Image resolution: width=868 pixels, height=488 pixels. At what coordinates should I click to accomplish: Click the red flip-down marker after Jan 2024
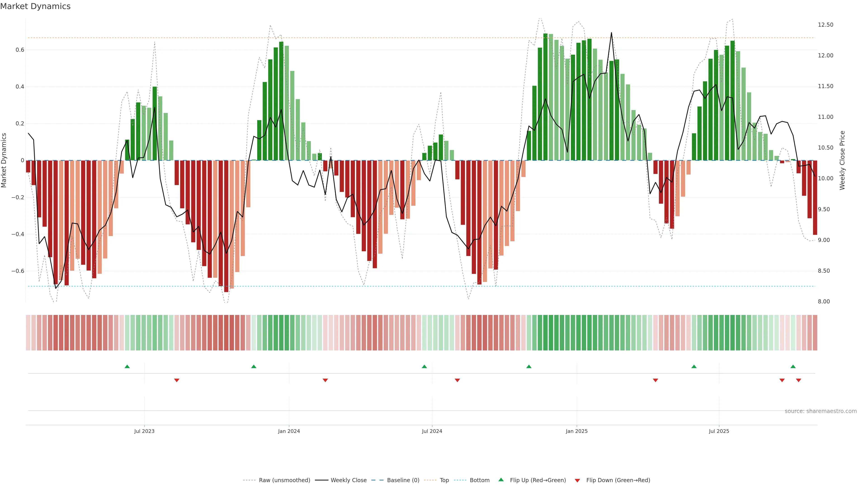coord(325,380)
